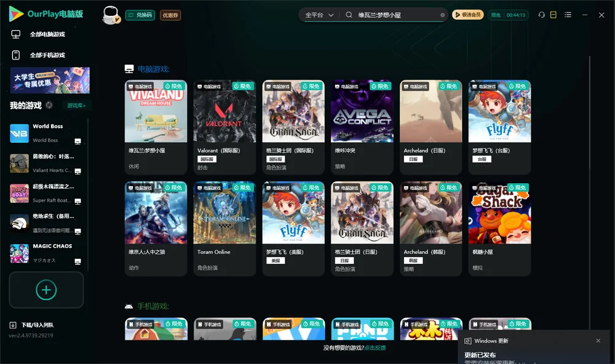Open the 大学生专属优惠 banner

50,81
